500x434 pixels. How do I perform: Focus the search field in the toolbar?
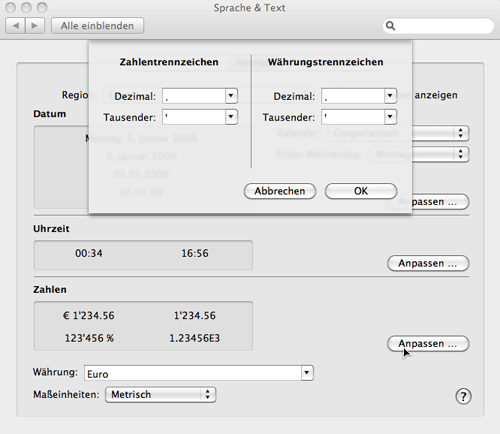click(x=438, y=26)
